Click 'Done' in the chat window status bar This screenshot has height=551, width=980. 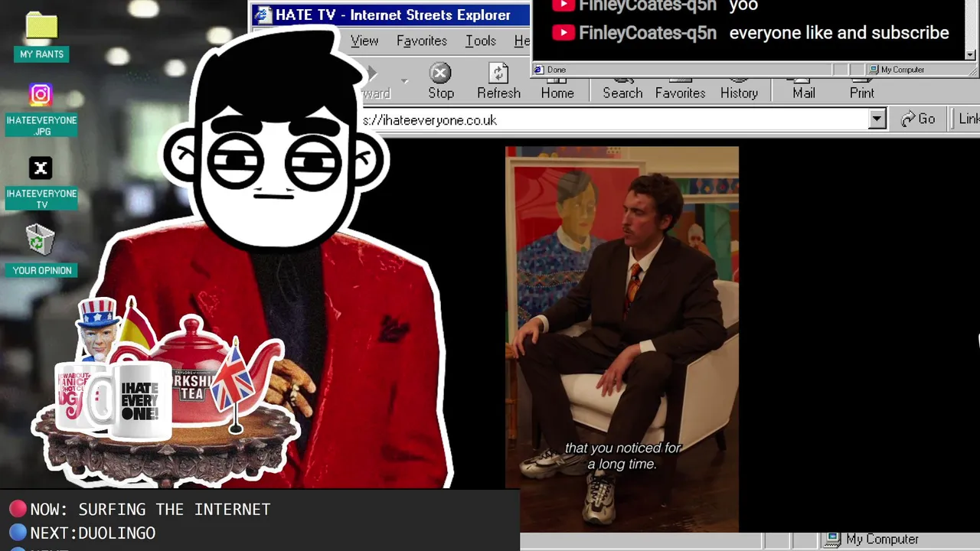[550, 70]
